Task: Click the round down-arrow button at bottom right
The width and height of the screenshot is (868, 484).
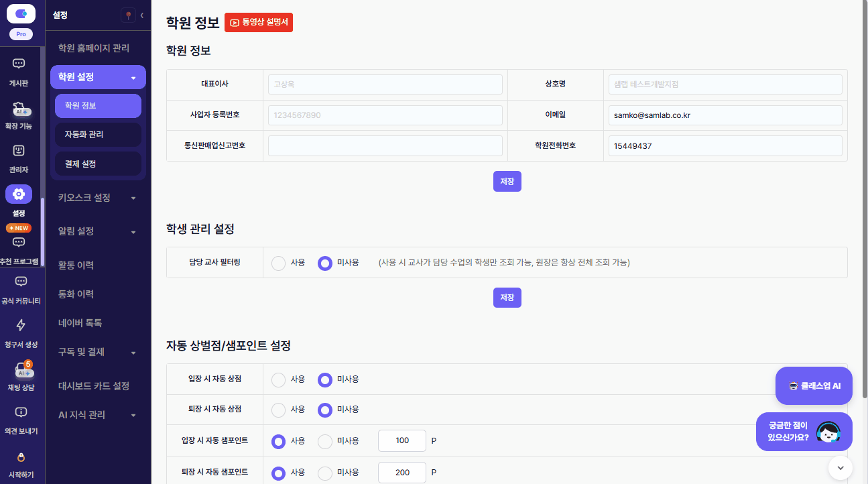Action: click(841, 467)
